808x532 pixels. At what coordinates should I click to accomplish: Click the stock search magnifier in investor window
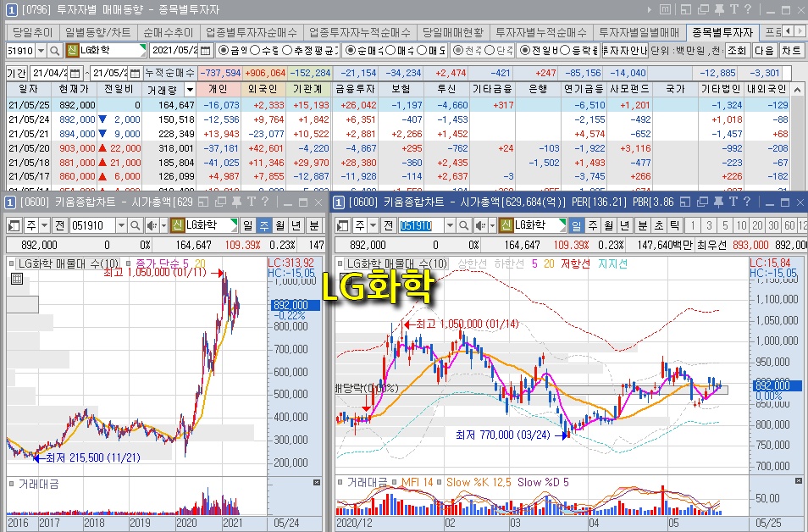click(54, 51)
